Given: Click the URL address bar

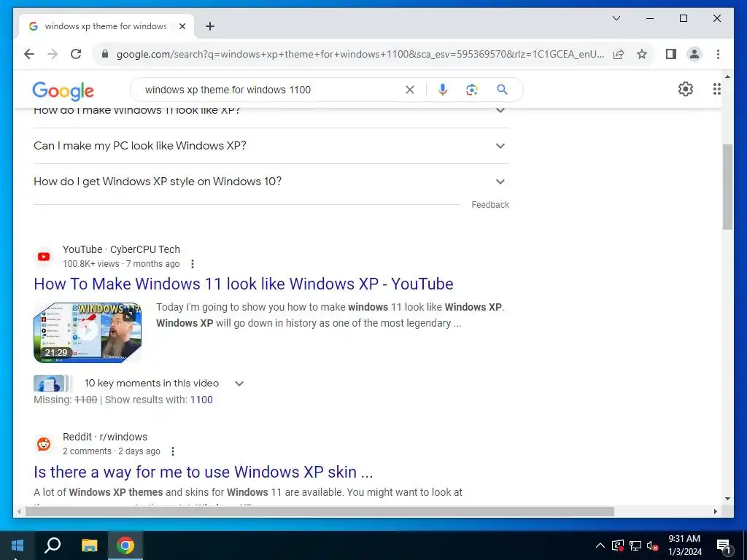Looking at the screenshot, I should point(360,54).
